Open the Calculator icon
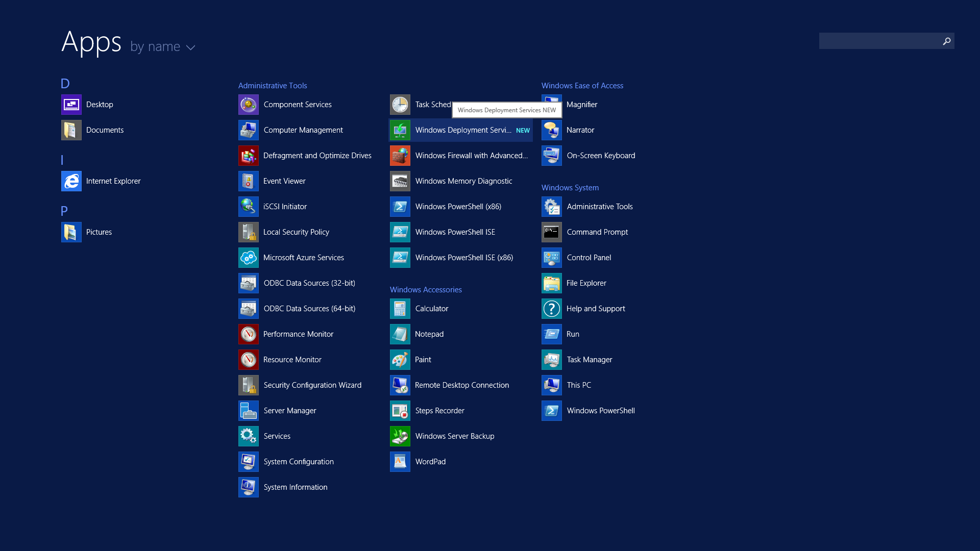Screen dimensions: 980x551 pos(400,309)
